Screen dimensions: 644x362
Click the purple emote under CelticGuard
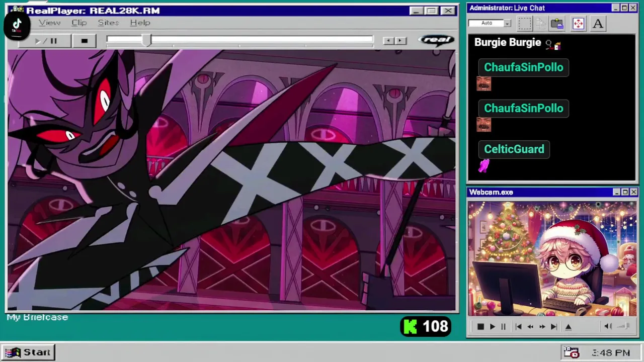click(484, 166)
